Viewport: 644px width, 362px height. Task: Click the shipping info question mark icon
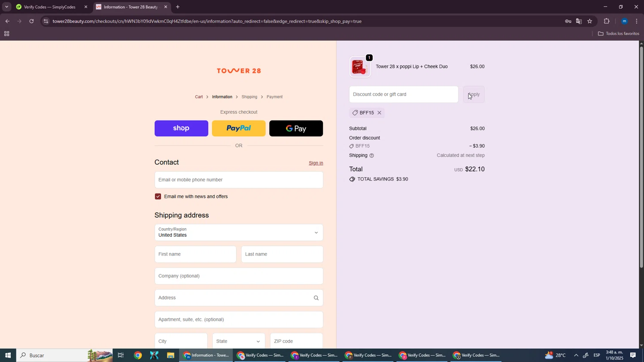click(372, 156)
